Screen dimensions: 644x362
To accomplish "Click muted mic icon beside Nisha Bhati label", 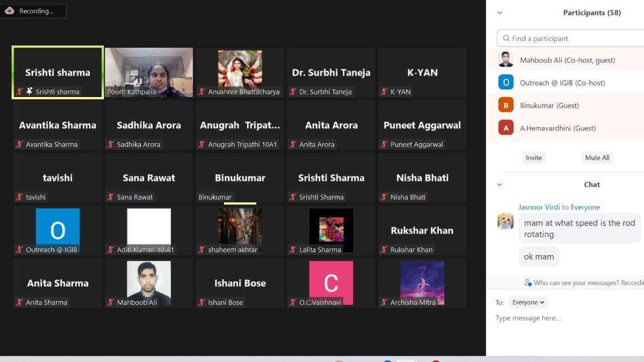I will tap(384, 197).
